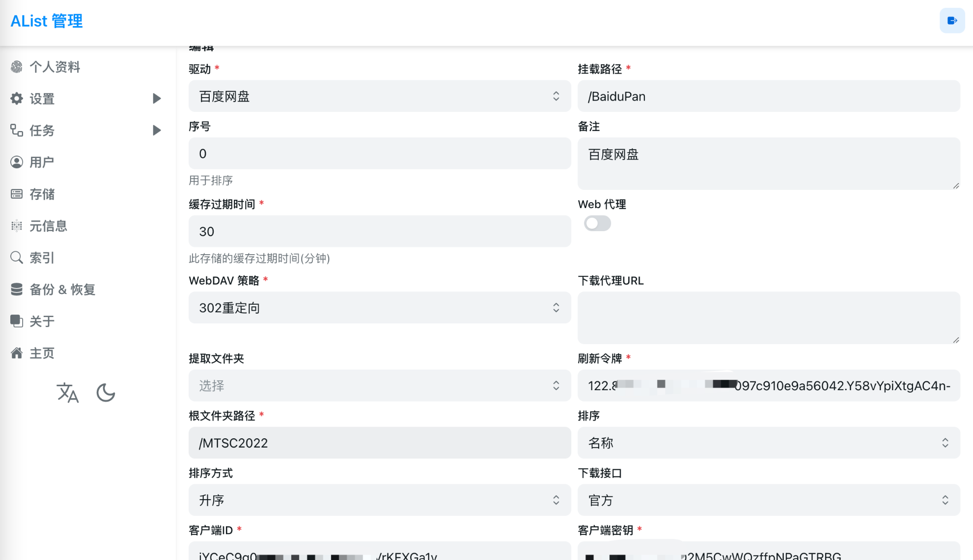Image resolution: width=973 pixels, height=560 pixels.
Task: Click the 挂载路径 /BaiduPan input field
Action: 769,96
